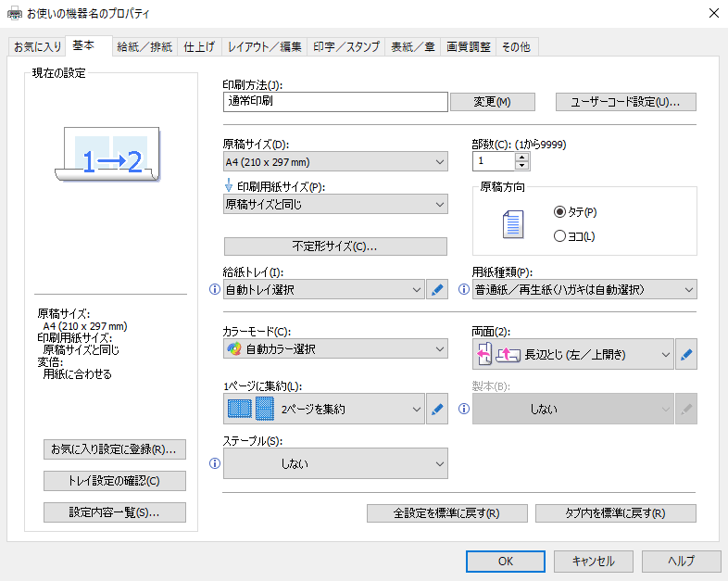The image size is (728, 581).
Task: Click the pencil icon beside 給紙トレイ dropdown
Action: (438, 289)
